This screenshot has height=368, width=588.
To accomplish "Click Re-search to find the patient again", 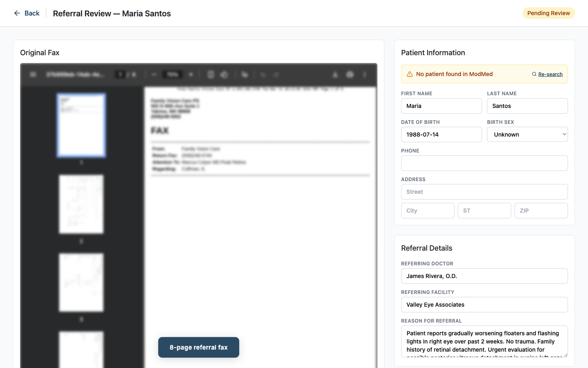I will pos(550,74).
